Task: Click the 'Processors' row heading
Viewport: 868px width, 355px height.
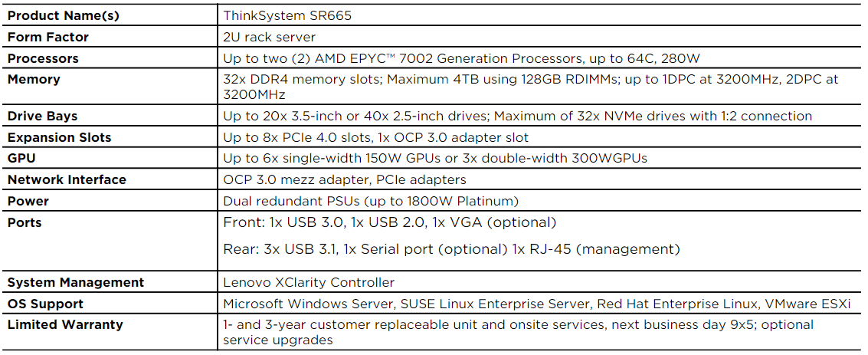Action: (x=43, y=58)
